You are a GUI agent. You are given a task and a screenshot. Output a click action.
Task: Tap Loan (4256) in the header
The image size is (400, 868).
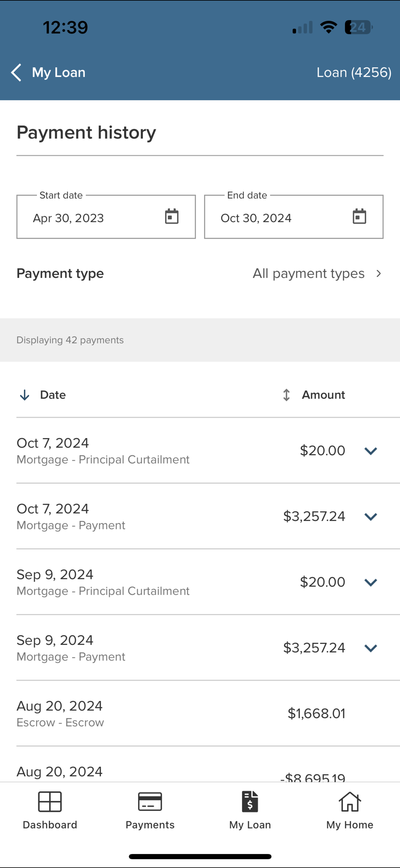click(x=354, y=72)
